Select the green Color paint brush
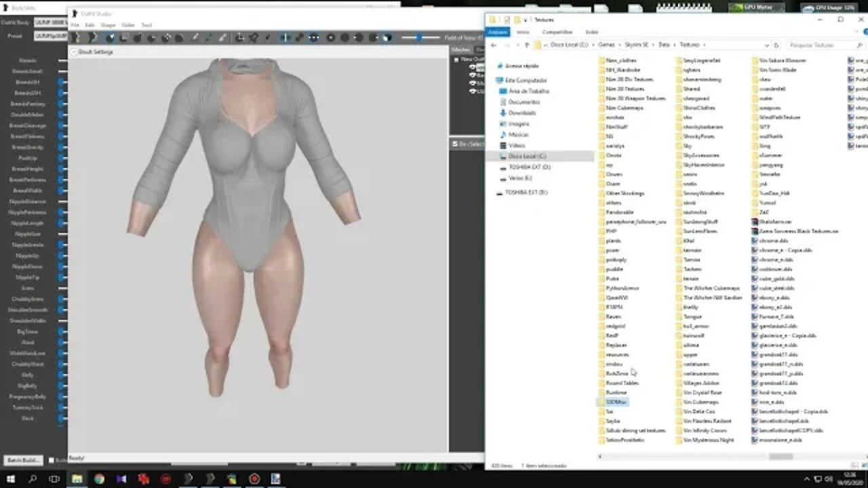The width and height of the screenshot is (868, 488). coord(209,38)
